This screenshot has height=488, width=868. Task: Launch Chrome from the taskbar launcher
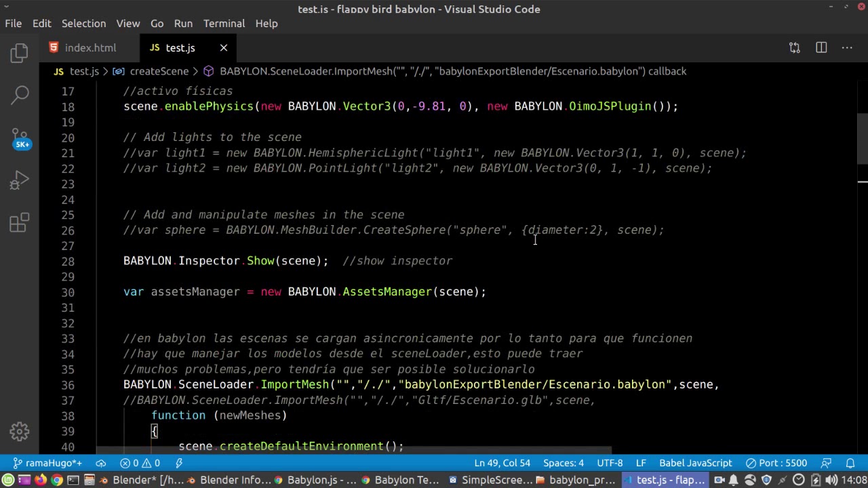(57, 481)
